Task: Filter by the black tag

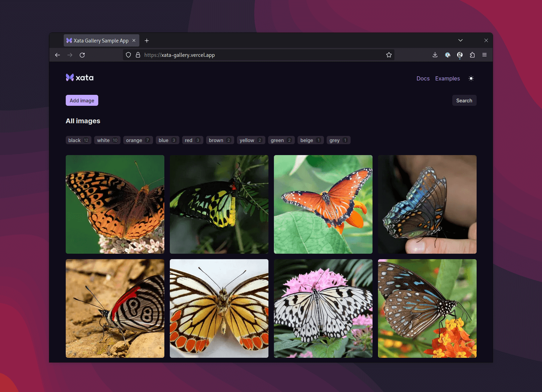Action: click(x=78, y=140)
